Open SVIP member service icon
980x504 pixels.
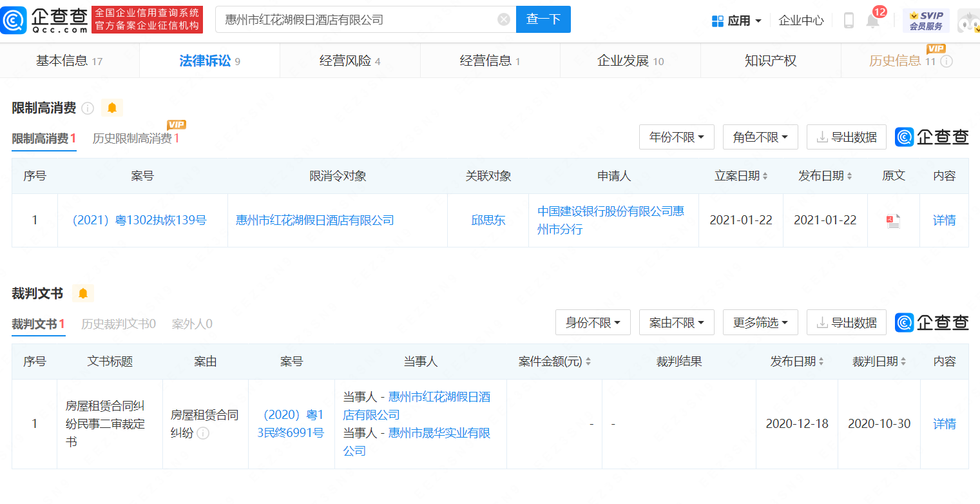tap(926, 21)
